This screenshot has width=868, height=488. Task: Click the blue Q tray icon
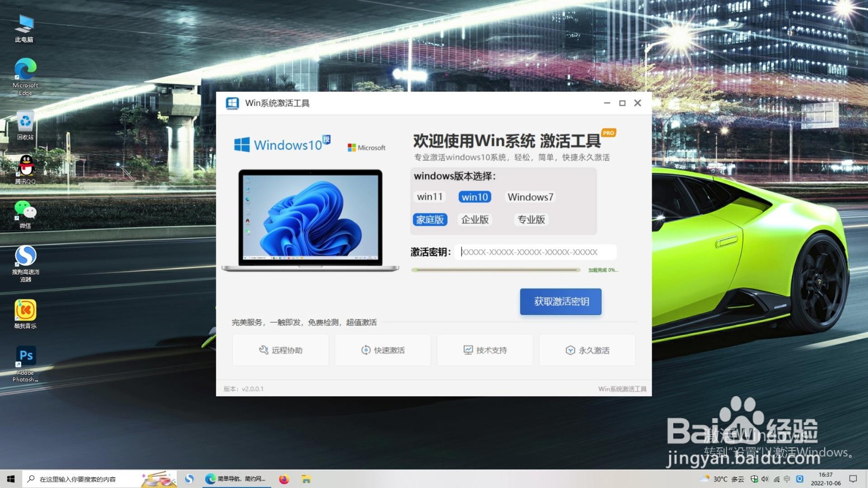[x=800, y=479]
